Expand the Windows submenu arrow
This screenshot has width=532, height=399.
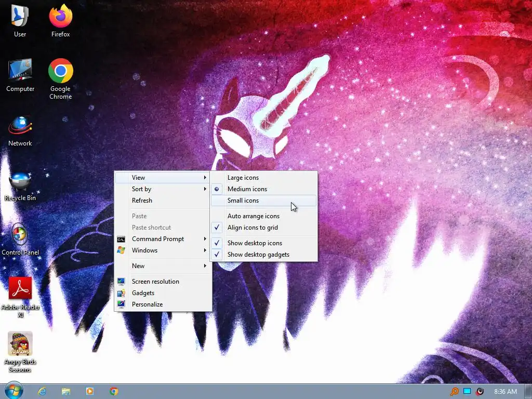[205, 250]
